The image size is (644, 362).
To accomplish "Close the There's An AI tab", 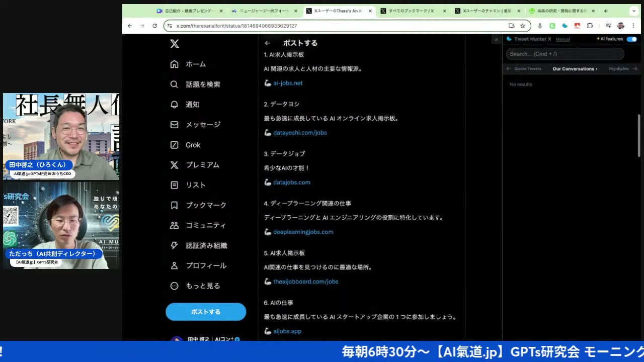I will pyautogui.click(x=370, y=11).
